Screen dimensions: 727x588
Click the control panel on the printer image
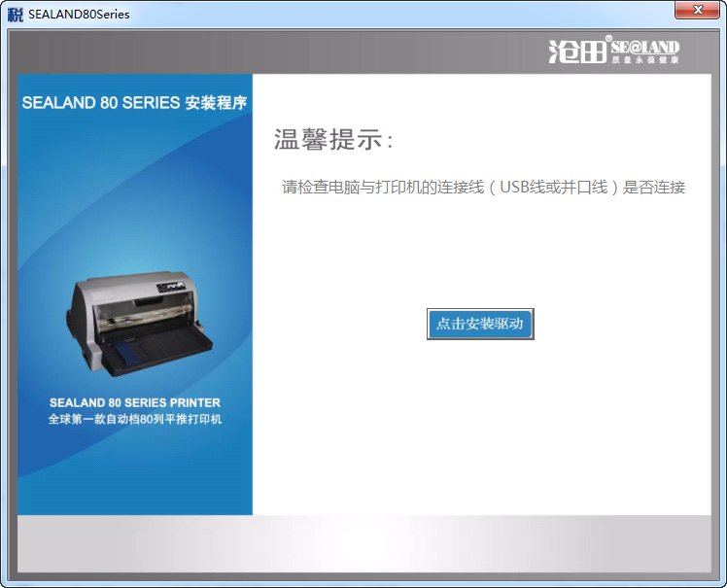click(x=172, y=286)
